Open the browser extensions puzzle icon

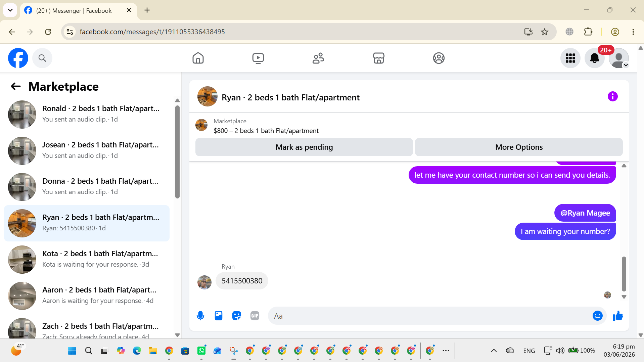[588, 32]
